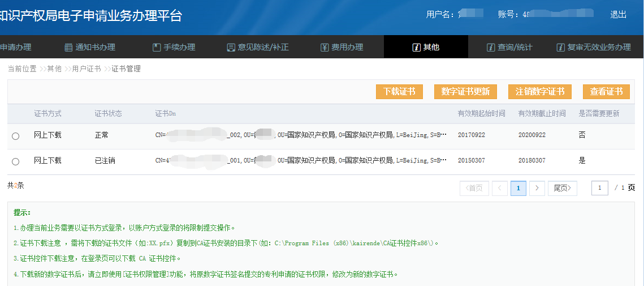Viewport: 644px width, 286px height.
Task: Click the 通知书办理 list icon
Action: pos(68,48)
